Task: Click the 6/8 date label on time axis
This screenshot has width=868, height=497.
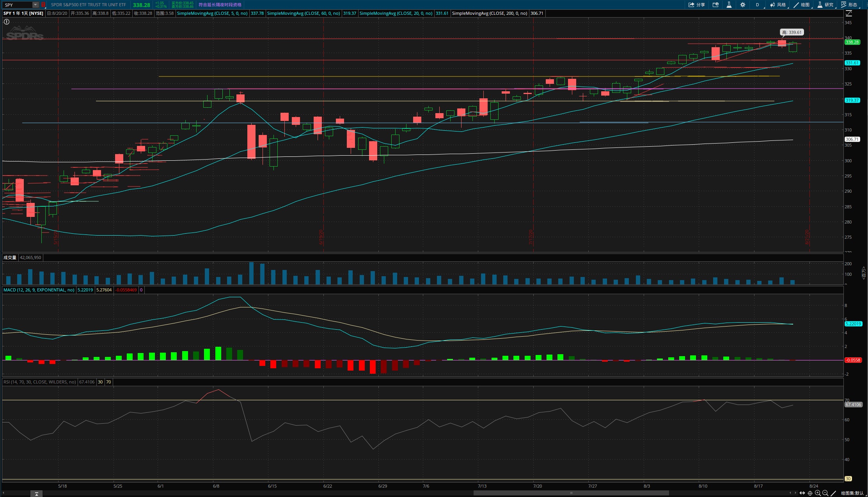Action: pos(216,486)
